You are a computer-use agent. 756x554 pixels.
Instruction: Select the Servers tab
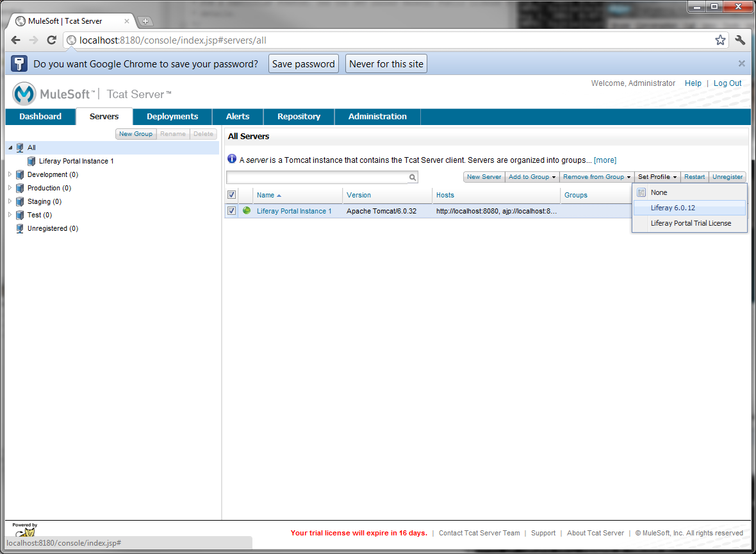(104, 117)
